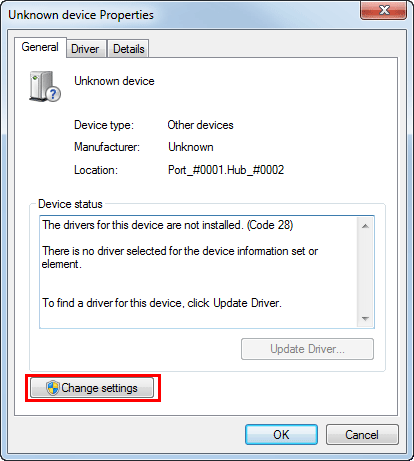Click the Manufacturer Unknown value
This screenshot has width=414, height=461.
tap(191, 147)
